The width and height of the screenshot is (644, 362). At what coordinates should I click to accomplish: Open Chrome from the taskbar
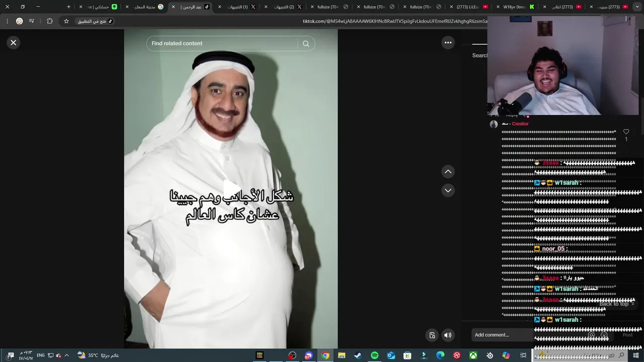click(x=326, y=355)
